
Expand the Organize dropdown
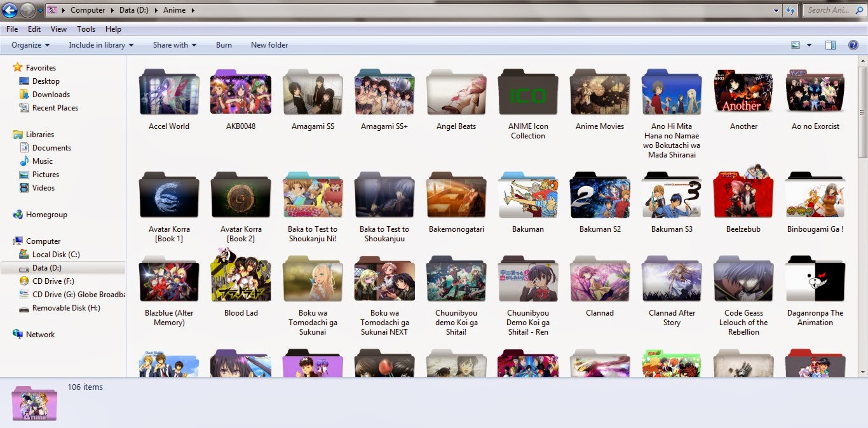coord(31,45)
